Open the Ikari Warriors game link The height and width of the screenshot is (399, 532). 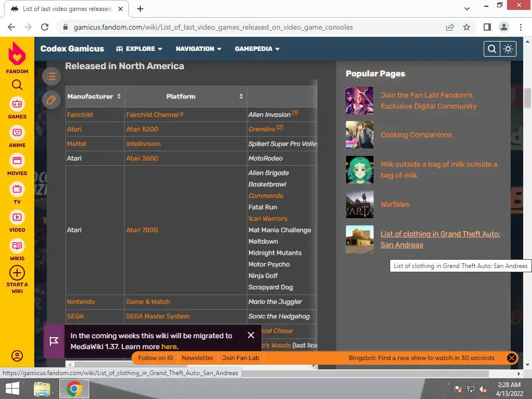(268, 219)
